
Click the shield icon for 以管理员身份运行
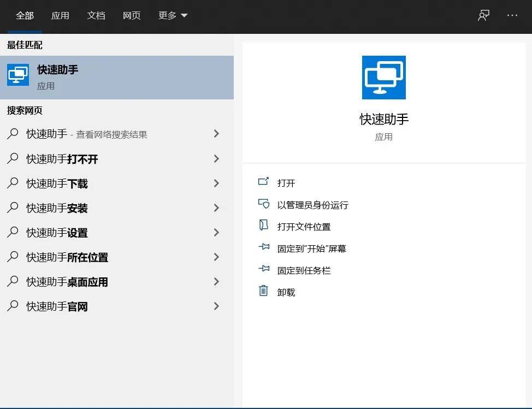[x=263, y=204]
